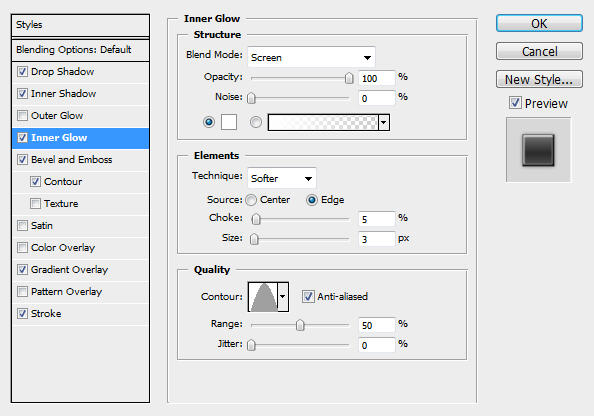The width and height of the screenshot is (594, 416).
Task: Toggle the Stroke checkbox
Action: tap(22, 313)
